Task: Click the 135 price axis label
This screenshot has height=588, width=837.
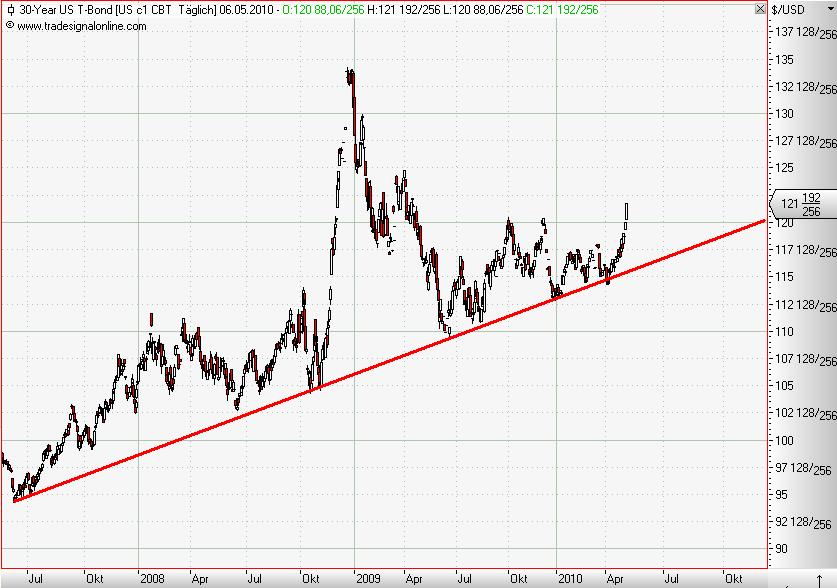Action: point(784,60)
